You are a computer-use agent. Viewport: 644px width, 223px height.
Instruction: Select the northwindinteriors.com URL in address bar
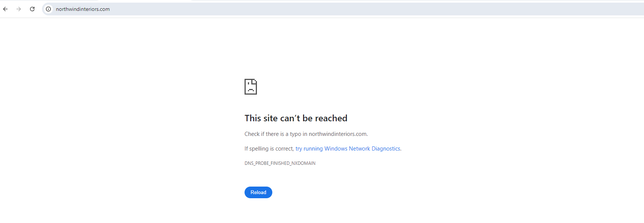(83, 9)
